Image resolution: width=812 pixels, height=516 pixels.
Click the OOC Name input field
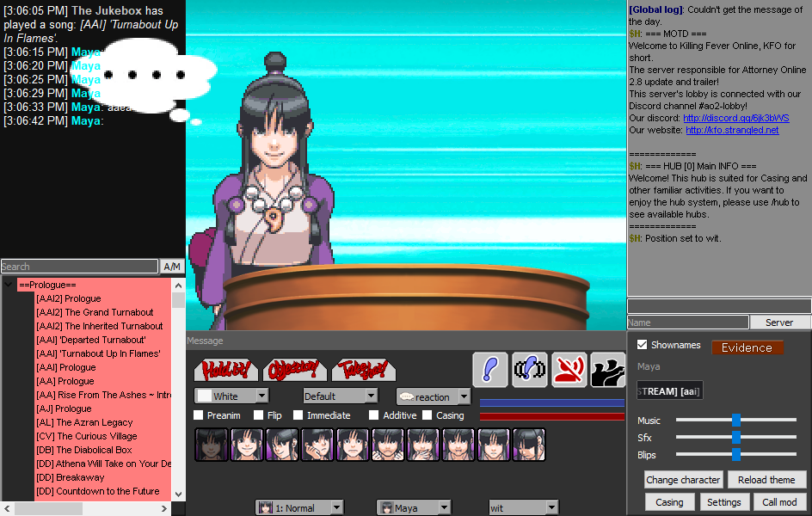[x=688, y=322]
